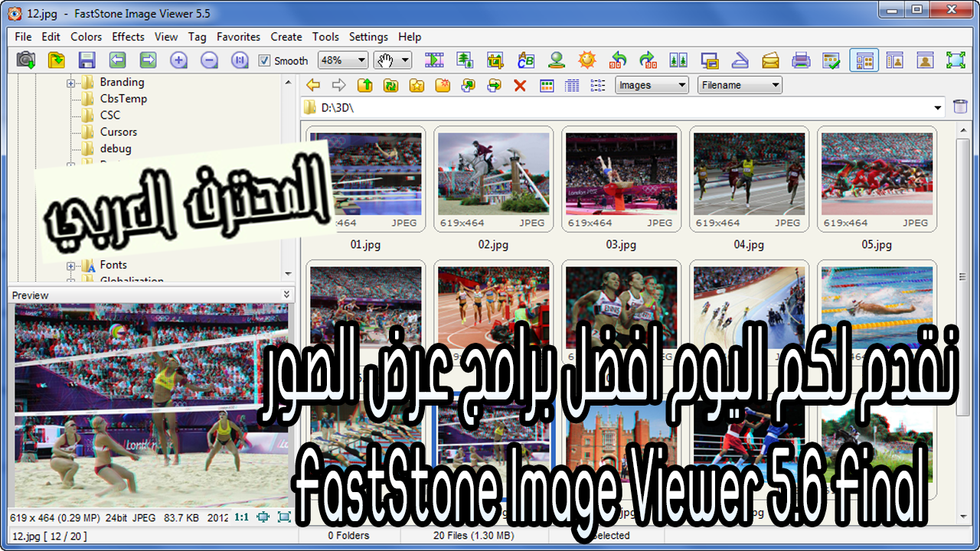The image size is (980, 551).
Task: Click the Zoom In plus icon
Action: (x=178, y=60)
